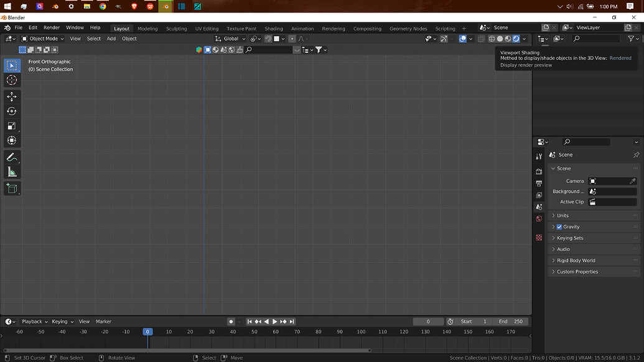This screenshot has height=362, width=644.
Task: Switch to the Geometry Nodes workspace tab
Action: tap(408, 29)
